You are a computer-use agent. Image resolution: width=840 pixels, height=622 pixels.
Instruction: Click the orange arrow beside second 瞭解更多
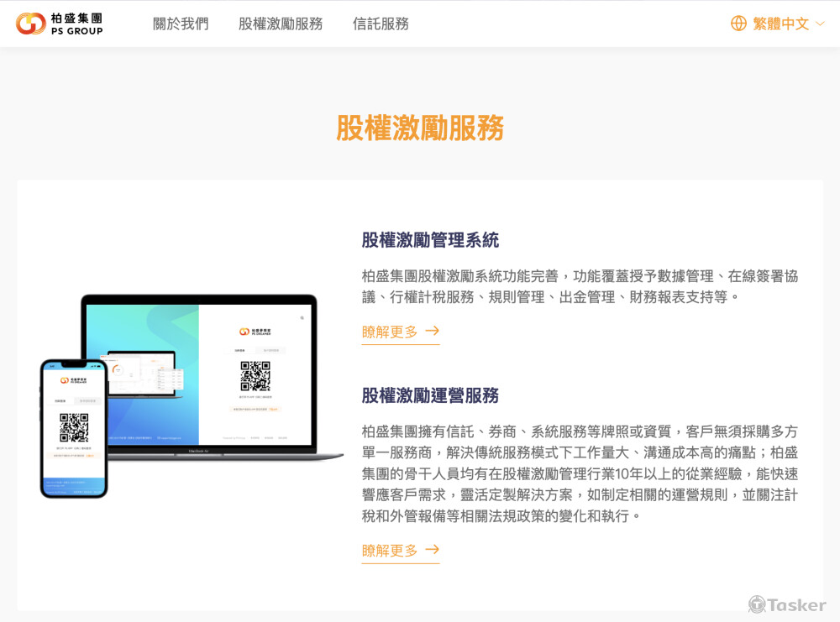(x=433, y=550)
